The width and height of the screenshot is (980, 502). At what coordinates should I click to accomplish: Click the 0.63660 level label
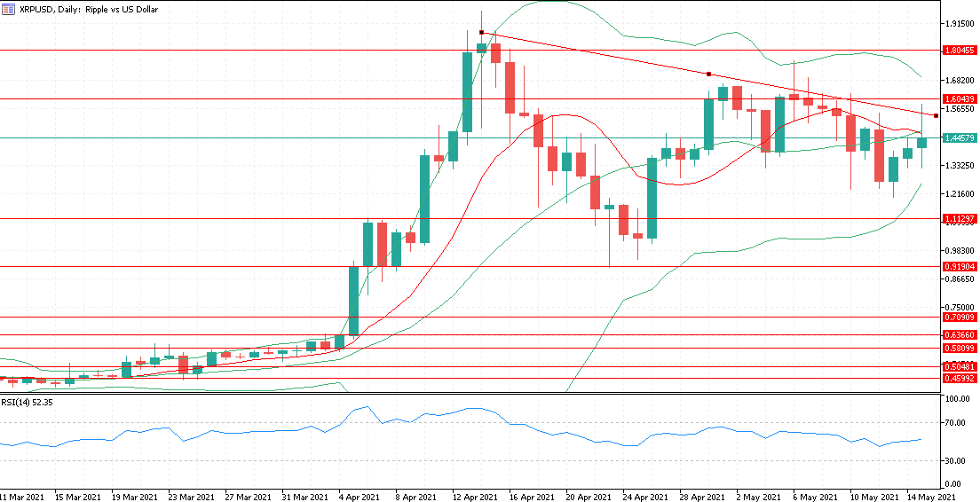coord(960,334)
